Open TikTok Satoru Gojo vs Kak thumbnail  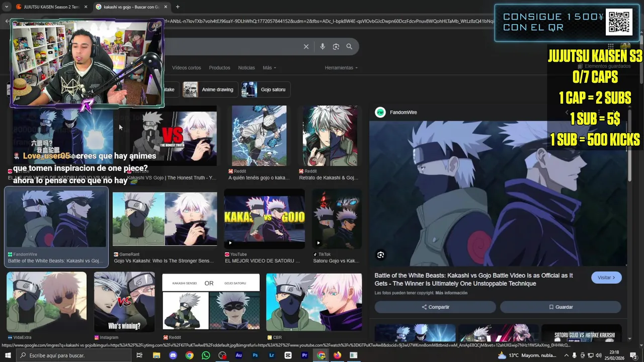click(337, 219)
